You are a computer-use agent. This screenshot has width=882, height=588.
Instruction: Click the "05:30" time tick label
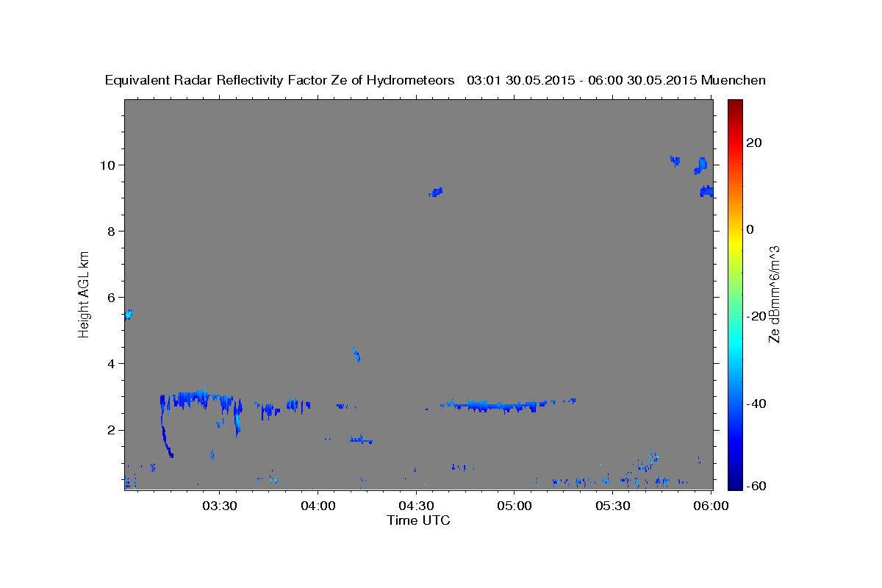point(612,506)
